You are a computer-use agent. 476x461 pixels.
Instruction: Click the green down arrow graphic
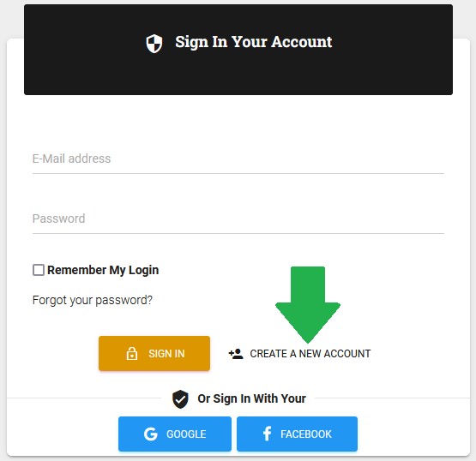coord(308,305)
